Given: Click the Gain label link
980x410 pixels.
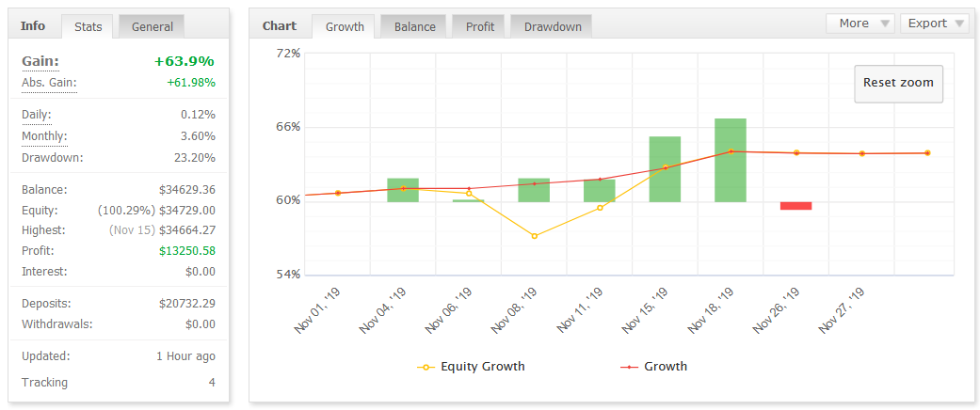Looking at the screenshot, I should (x=40, y=62).
